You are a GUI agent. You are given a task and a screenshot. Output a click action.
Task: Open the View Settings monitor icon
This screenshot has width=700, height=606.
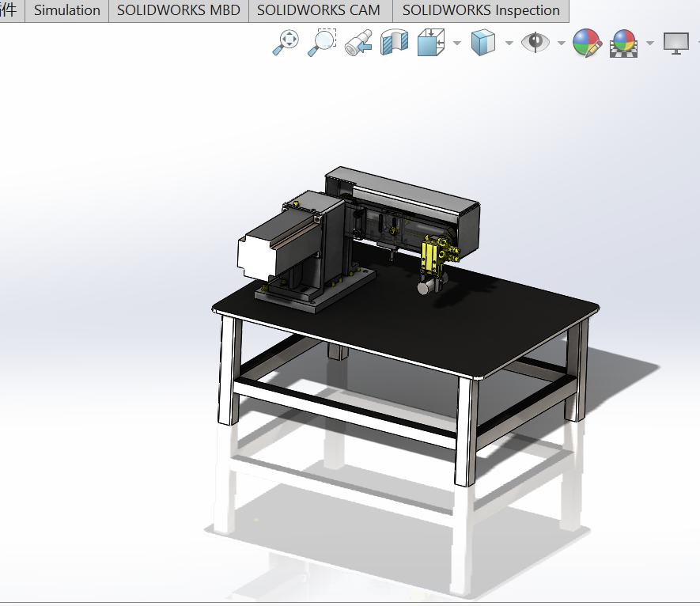click(x=676, y=44)
